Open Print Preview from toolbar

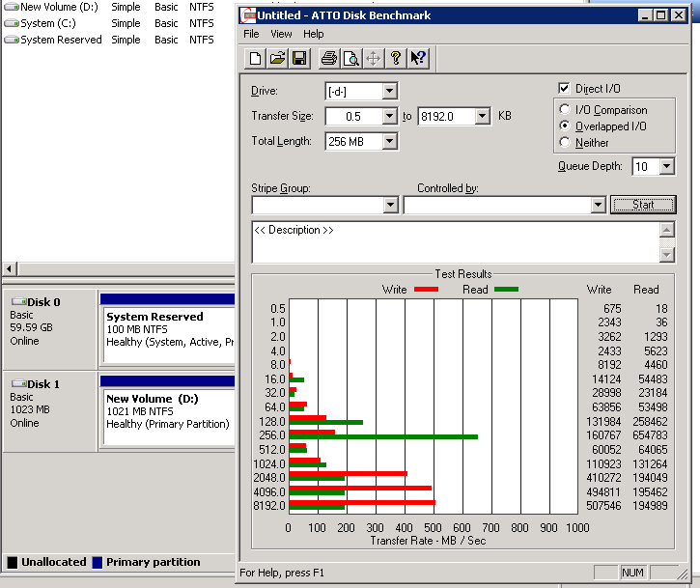coord(351,59)
